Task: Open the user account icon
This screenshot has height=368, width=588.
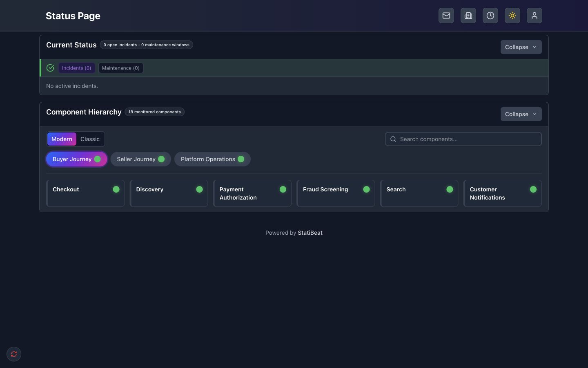Action: (535, 16)
